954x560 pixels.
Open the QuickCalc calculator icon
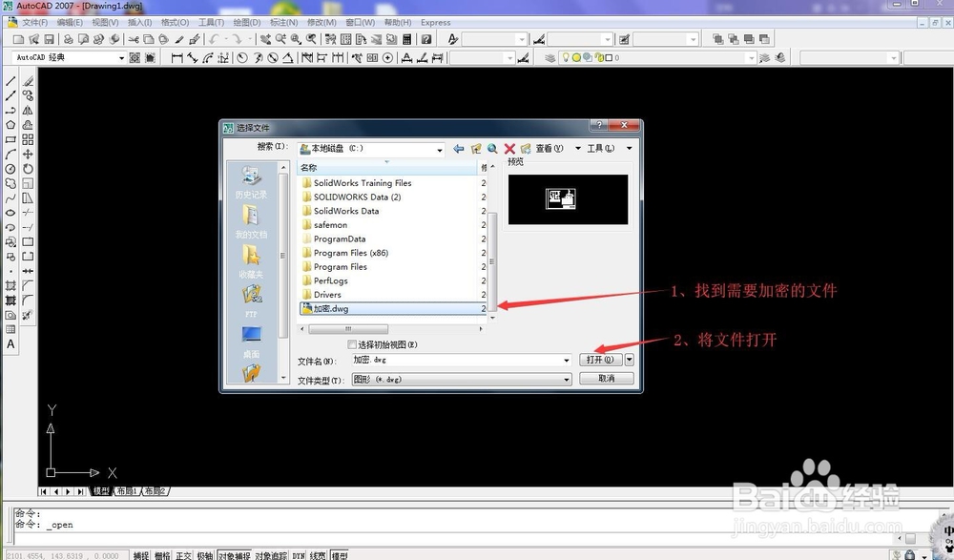[407, 39]
